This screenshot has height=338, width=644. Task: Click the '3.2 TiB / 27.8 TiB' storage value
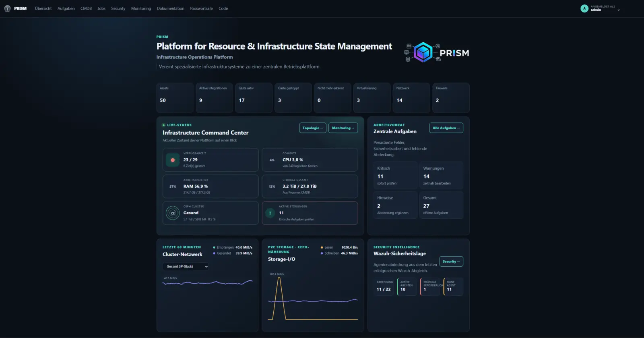(x=299, y=187)
